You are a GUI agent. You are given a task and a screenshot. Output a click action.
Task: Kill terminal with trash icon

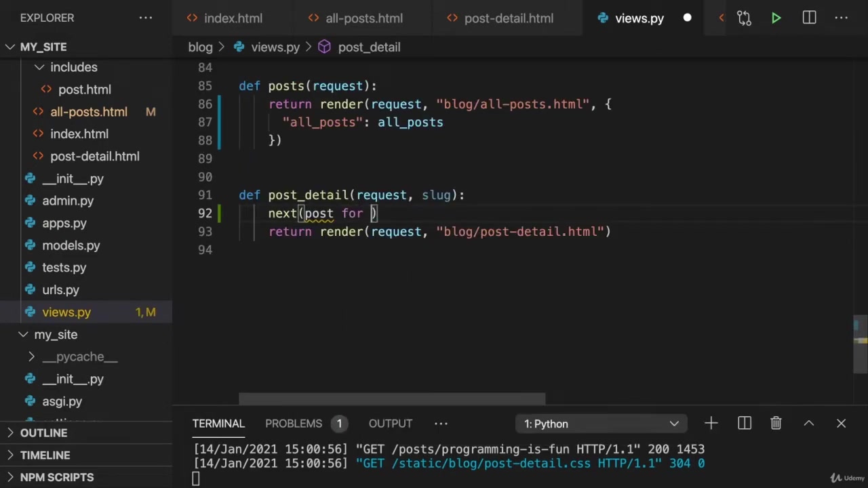[776, 424]
